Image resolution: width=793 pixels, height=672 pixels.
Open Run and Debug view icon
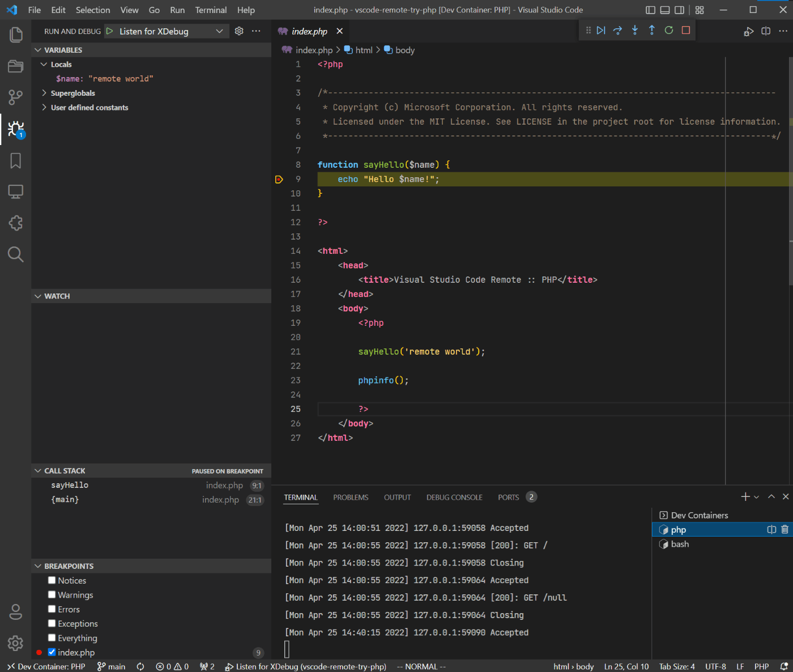pyautogui.click(x=16, y=129)
